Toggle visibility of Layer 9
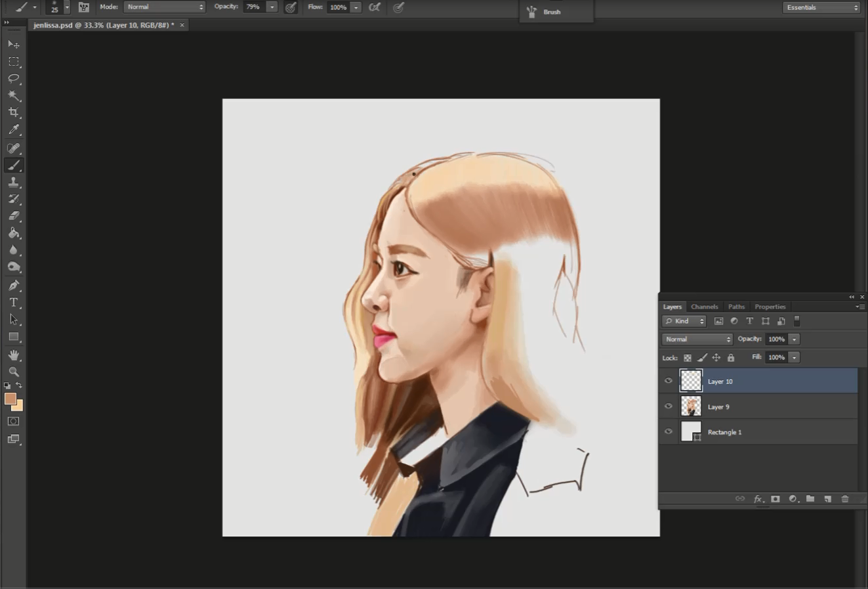868x589 pixels. click(x=669, y=406)
